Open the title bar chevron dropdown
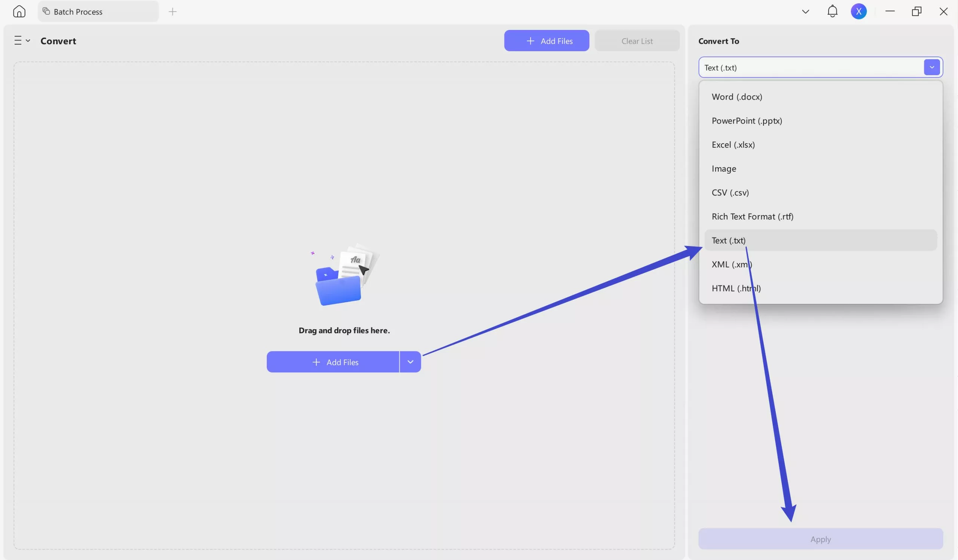 click(x=805, y=11)
